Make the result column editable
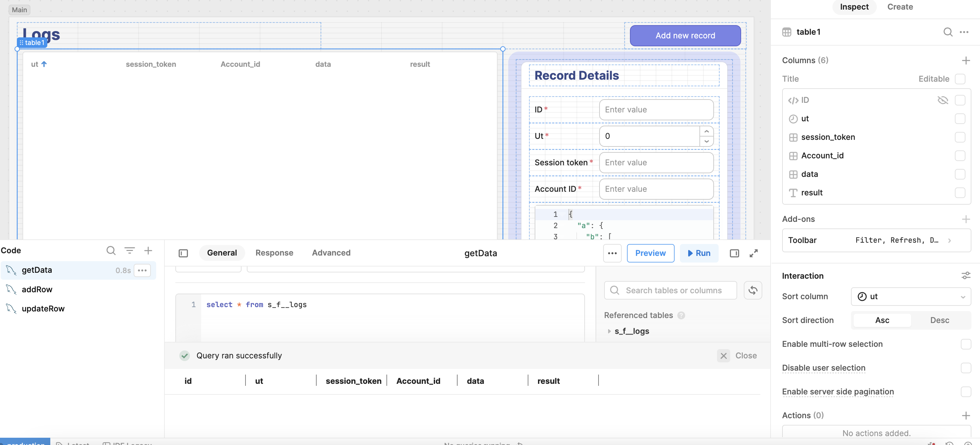The height and width of the screenshot is (445, 980). click(x=960, y=193)
